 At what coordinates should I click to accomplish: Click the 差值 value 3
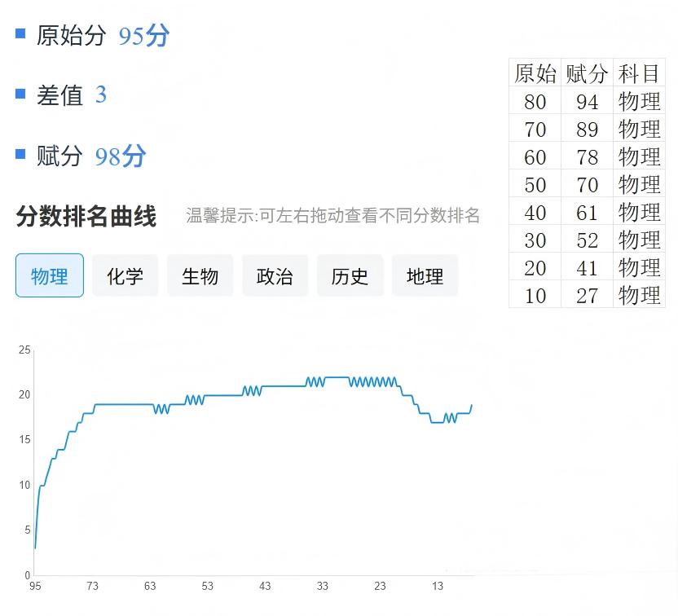pos(101,95)
